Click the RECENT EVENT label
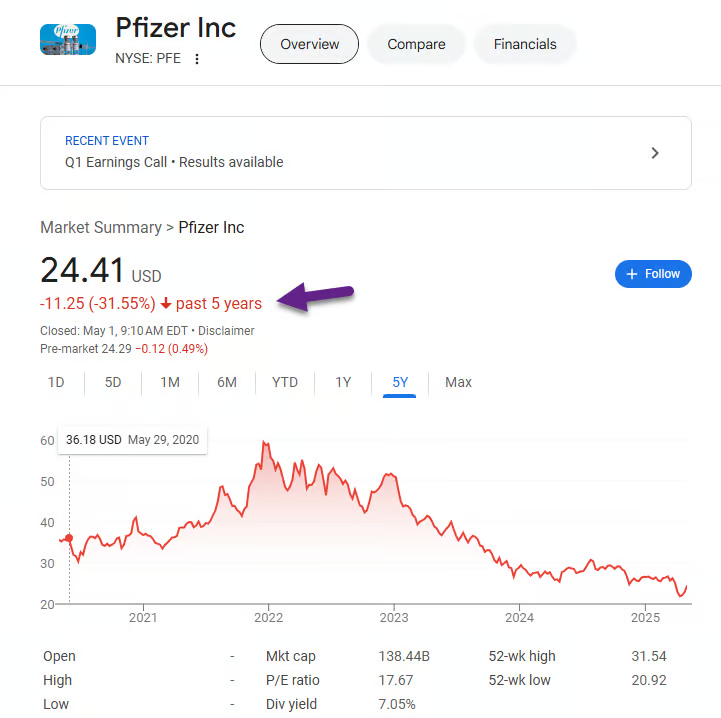Screen dimensions: 721x718 click(107, 141)
